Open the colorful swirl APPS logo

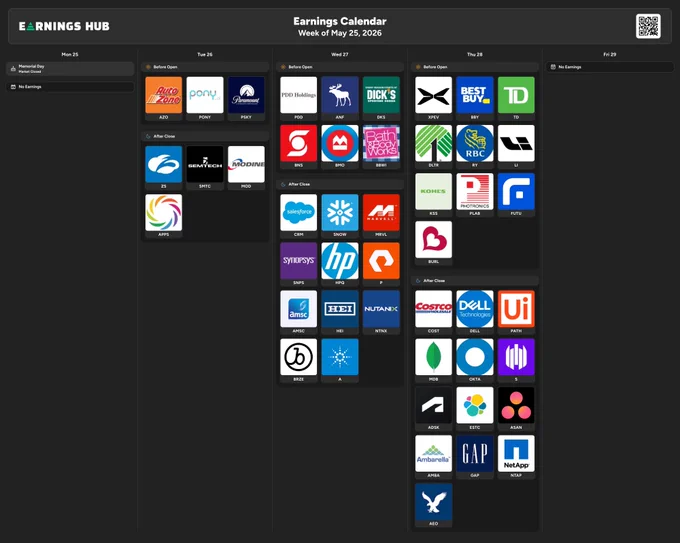tap(163, 212)
